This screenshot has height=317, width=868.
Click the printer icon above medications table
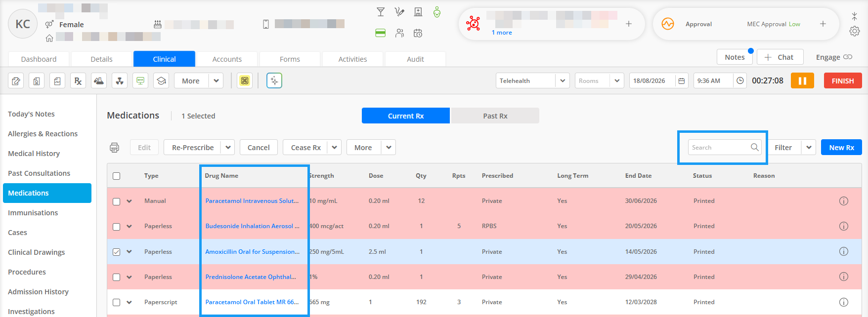click(x=114, y=148)
